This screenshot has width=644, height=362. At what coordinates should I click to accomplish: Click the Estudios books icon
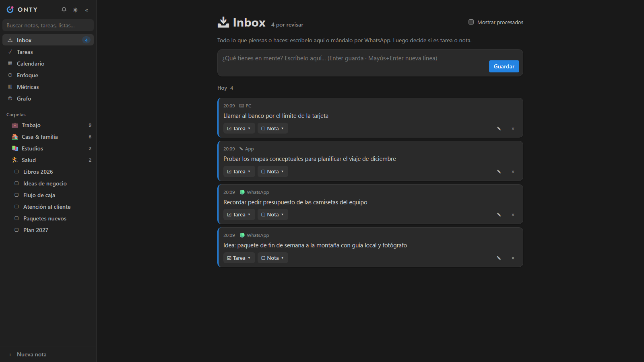(x=15, y=148)
